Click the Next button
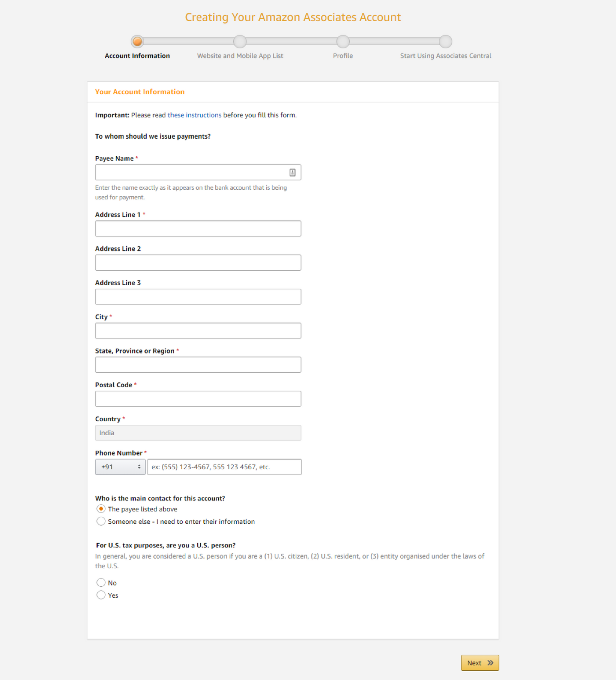616x680 pixels. pos(480,663)
